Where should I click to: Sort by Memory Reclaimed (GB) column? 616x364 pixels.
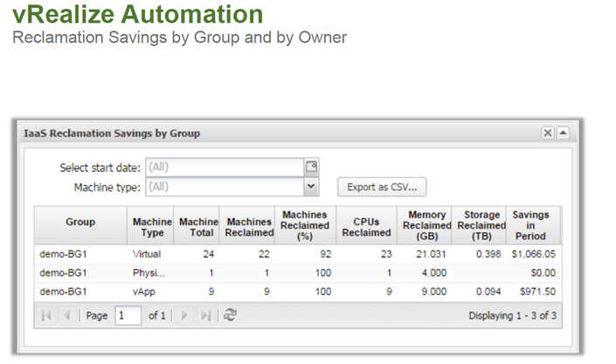426,226
